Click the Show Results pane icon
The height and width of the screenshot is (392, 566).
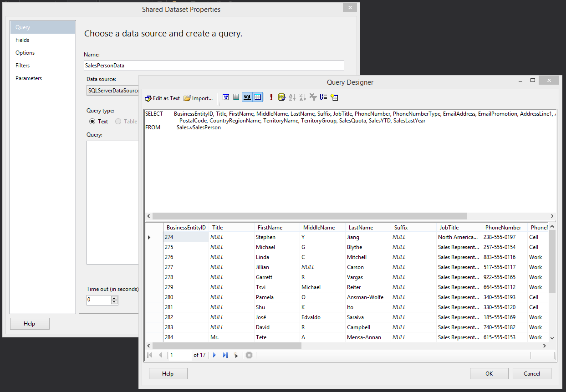click(257, 97)
